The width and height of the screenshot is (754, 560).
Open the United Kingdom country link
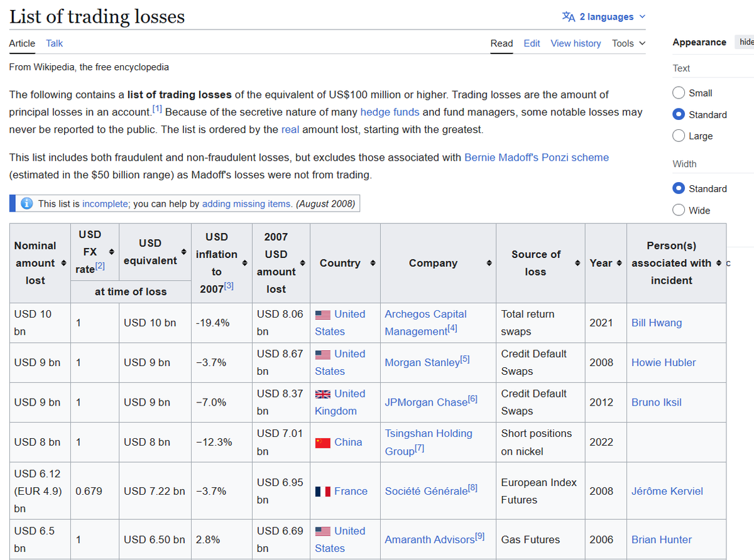click(x=340, y=402)
